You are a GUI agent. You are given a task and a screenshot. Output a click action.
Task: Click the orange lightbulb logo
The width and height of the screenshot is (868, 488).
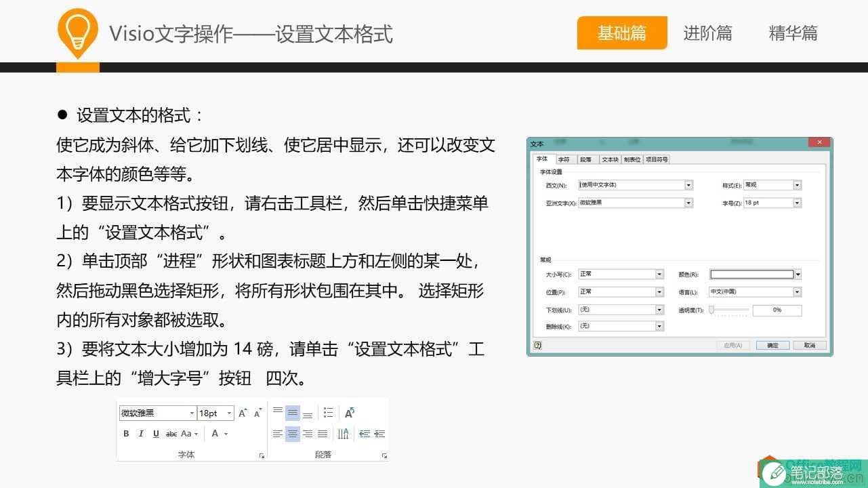(78, 34)
